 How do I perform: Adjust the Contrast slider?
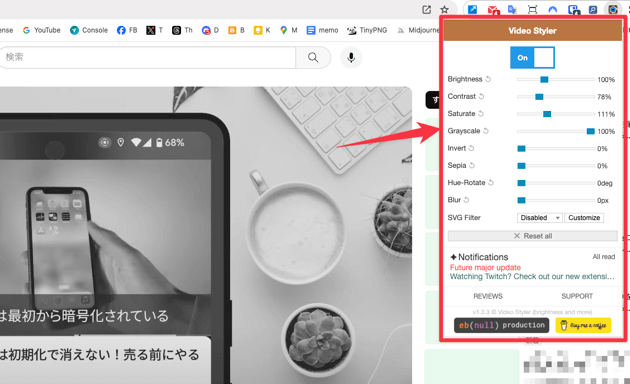[x=556, y=97]
